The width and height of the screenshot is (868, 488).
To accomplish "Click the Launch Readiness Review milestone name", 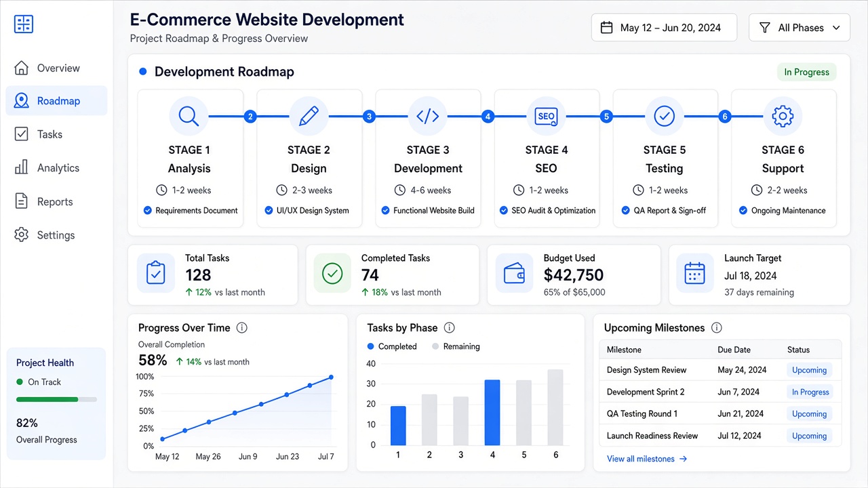I will click(x=652, y=436).
